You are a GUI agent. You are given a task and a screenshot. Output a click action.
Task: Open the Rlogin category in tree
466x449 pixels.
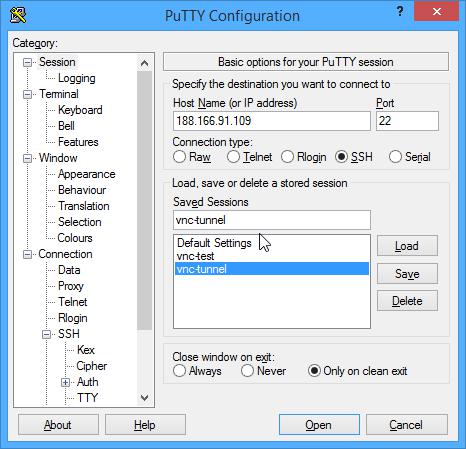pos(72,318)
